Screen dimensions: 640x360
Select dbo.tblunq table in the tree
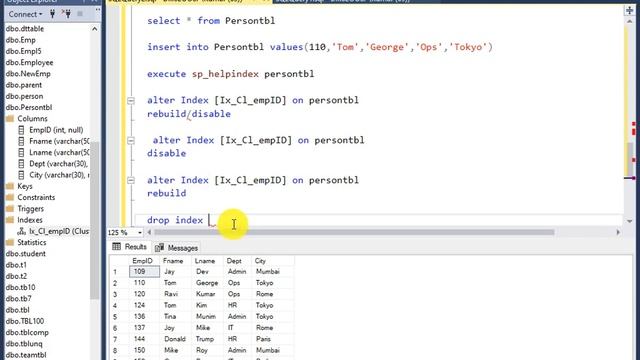click(24, 344)
